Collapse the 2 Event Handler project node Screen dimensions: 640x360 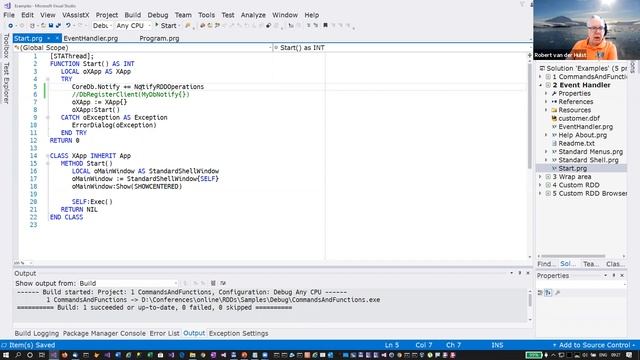540,85
